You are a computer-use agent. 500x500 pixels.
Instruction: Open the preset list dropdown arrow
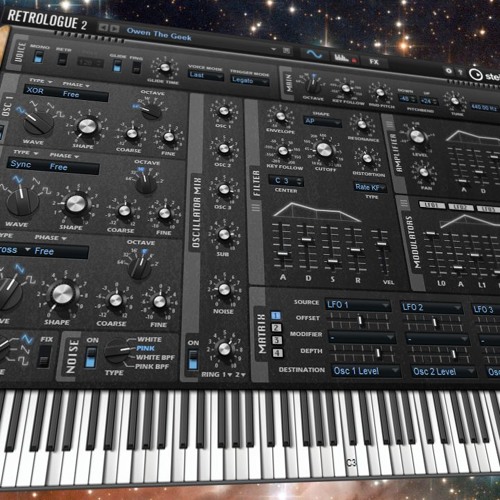[x=273, y=49]
